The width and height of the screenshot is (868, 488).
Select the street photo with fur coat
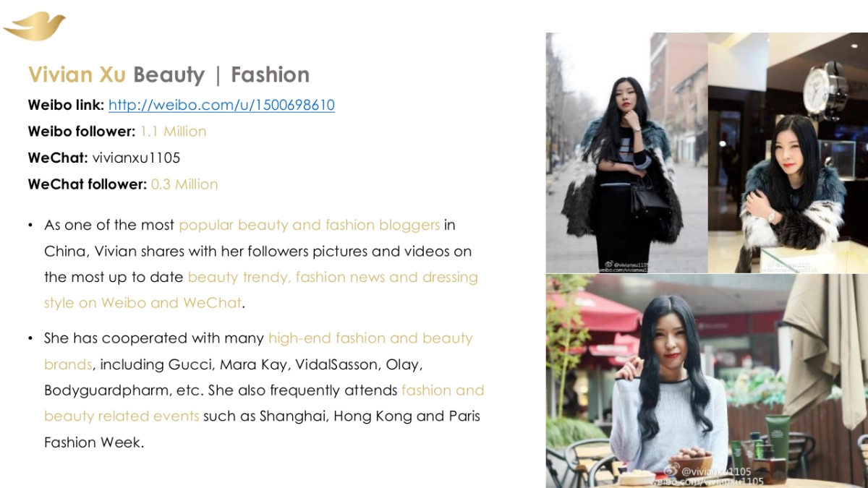[626, 153]
